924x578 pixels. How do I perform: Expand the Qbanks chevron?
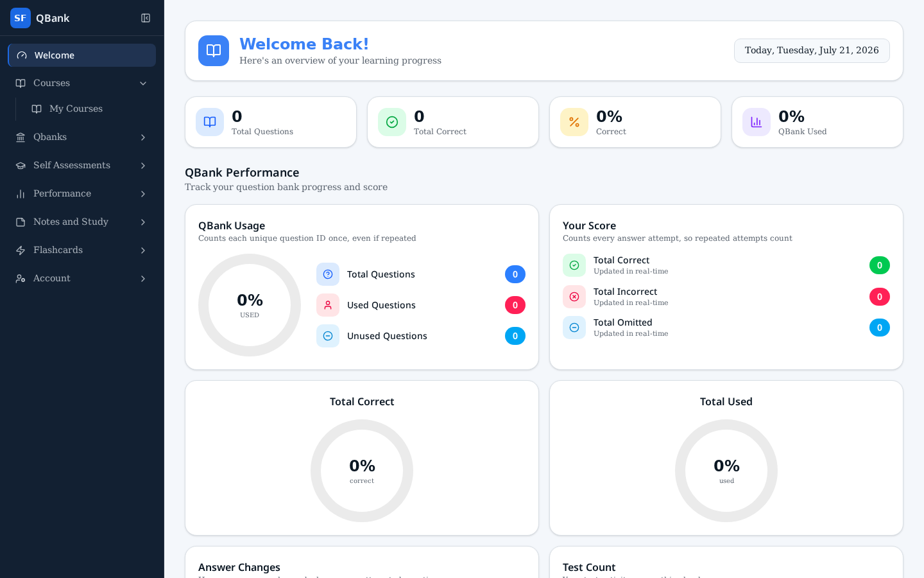(143, 137)
